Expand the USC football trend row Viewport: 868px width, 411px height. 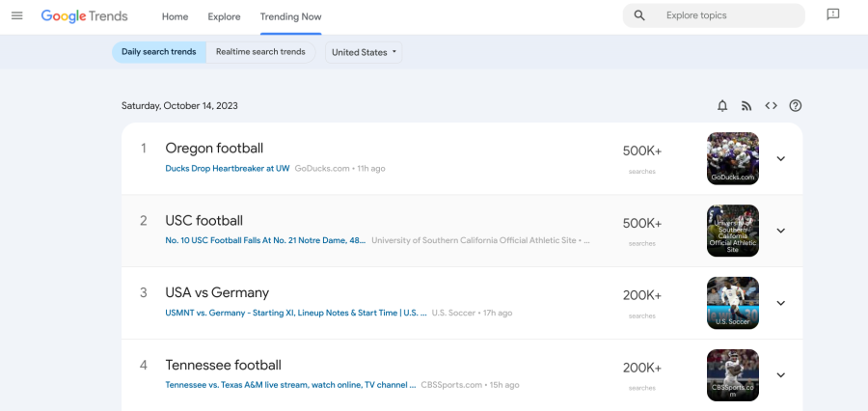tap(780, 231)
